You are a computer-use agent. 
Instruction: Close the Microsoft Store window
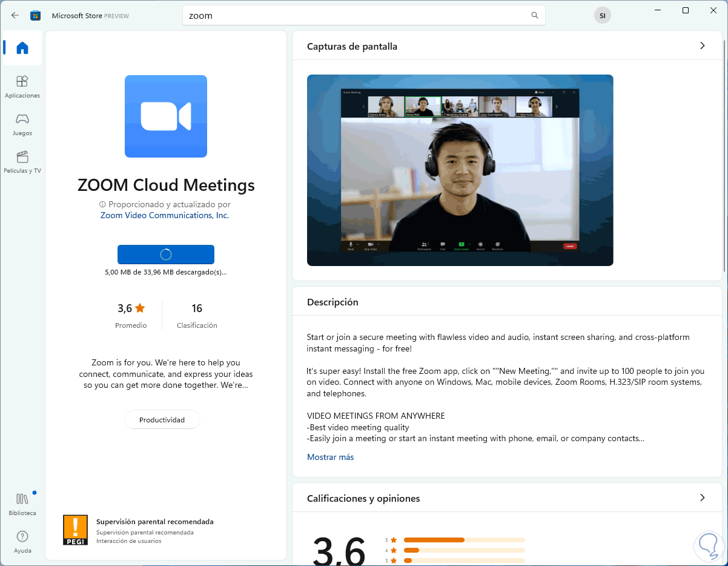pos(713,10)
